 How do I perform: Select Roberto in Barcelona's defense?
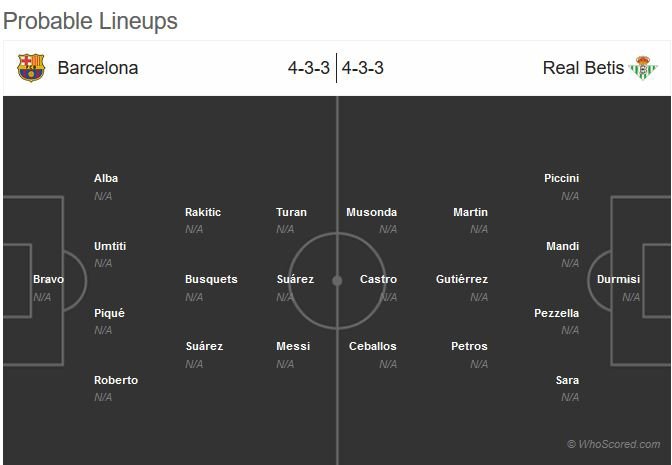coord(116,380)
